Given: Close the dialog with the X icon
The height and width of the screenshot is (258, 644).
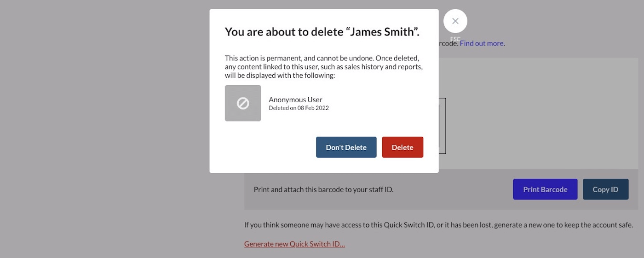Looking at the screenshot, I should [455, 21].
